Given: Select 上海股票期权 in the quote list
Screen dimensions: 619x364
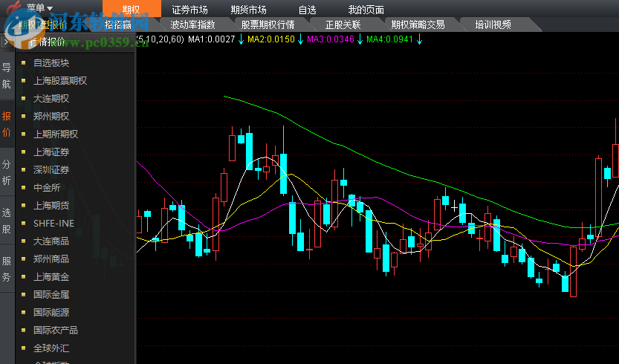Looking at the screenshot, I should click(59, 81).
